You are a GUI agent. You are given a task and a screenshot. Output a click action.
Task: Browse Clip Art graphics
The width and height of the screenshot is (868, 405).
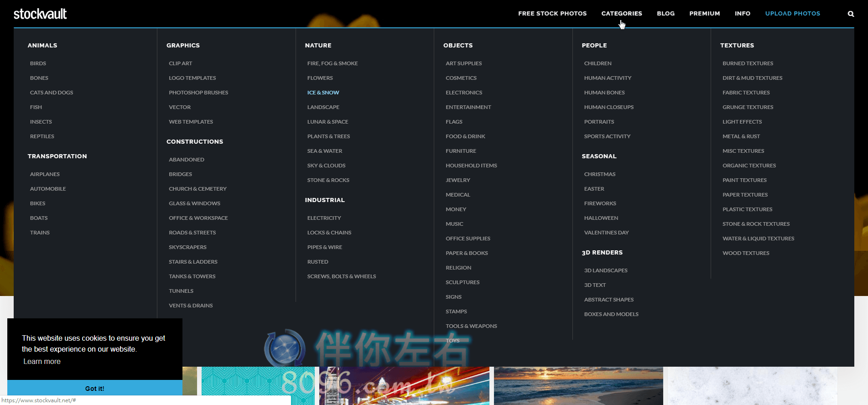pyautogui.click(x=181, y=63)
